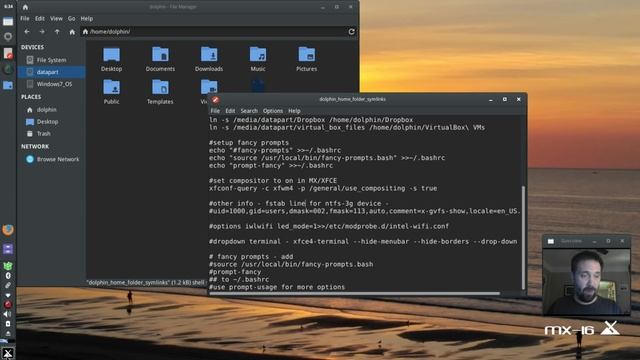
Task: Open the text editor's Options menu
Action: click(273, 111)
